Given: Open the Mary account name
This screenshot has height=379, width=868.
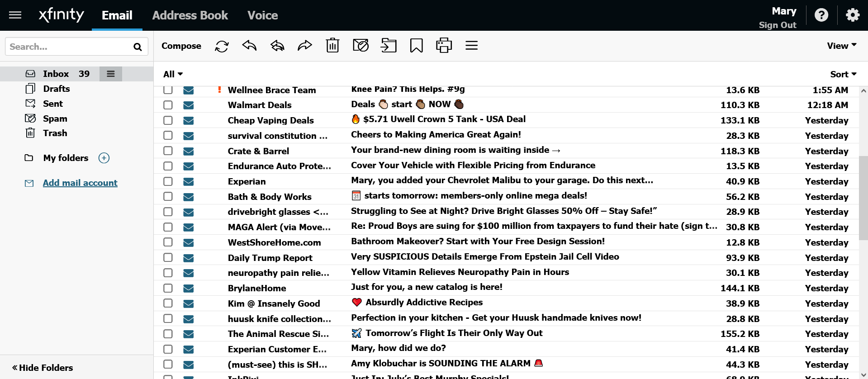Looking at the screenshot, I should 784,11.
